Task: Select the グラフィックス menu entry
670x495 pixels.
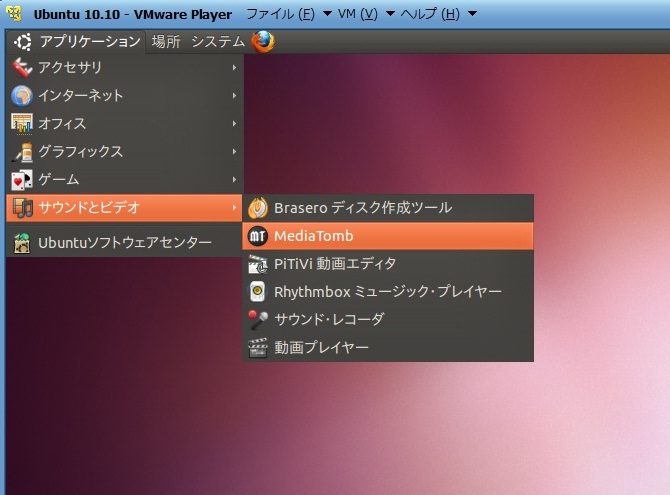Action: point(124,152)
